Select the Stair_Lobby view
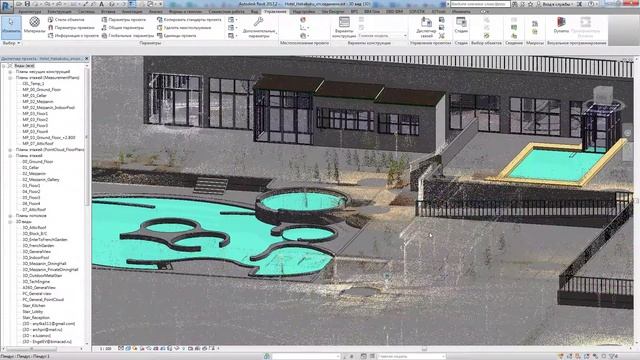 (33, 312)
